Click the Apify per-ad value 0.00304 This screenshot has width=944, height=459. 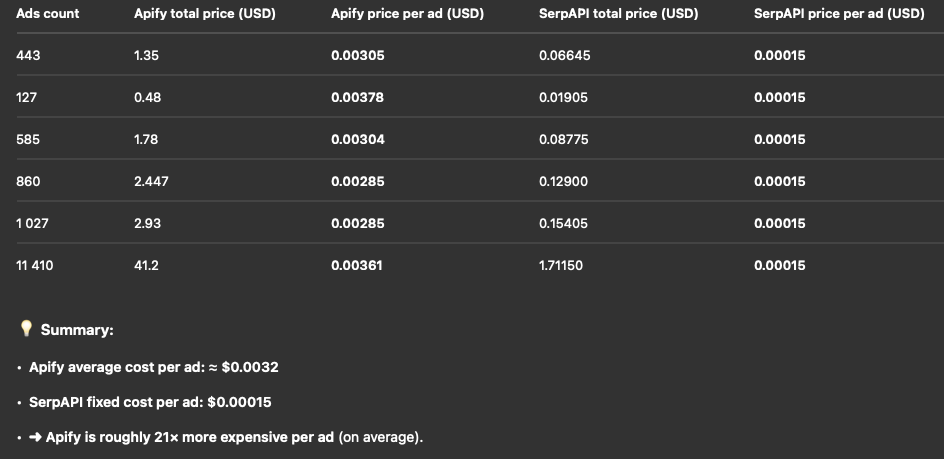click(x=357, y=140)
